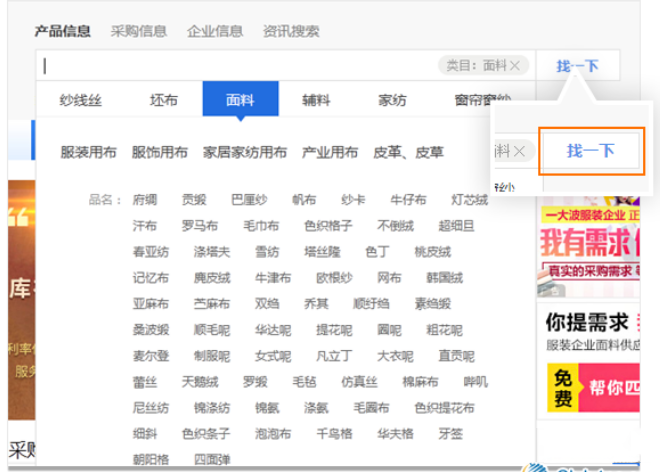
Task: Choose 不倒绒 fabric name
Action: (x=396, y=226)
